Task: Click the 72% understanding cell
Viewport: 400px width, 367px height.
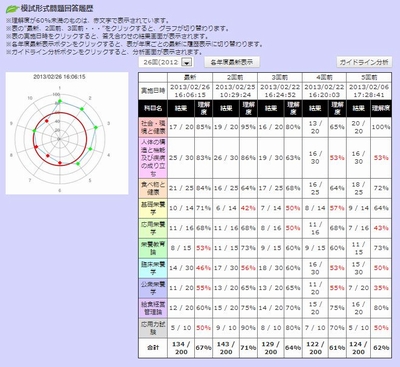Action: 381,188
